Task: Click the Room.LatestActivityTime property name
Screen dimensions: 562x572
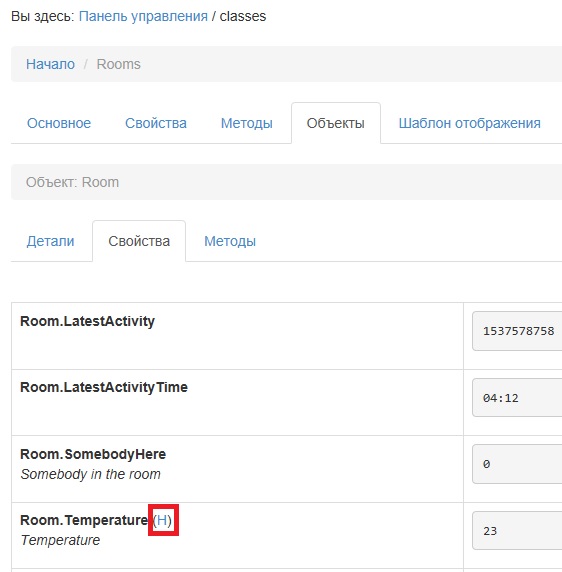Action: (x=104, y=387)
